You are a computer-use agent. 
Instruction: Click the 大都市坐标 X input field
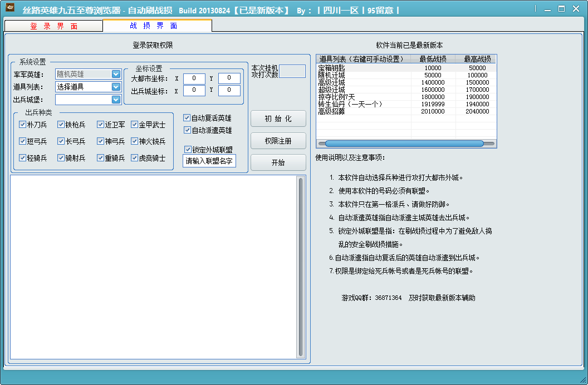194,78
